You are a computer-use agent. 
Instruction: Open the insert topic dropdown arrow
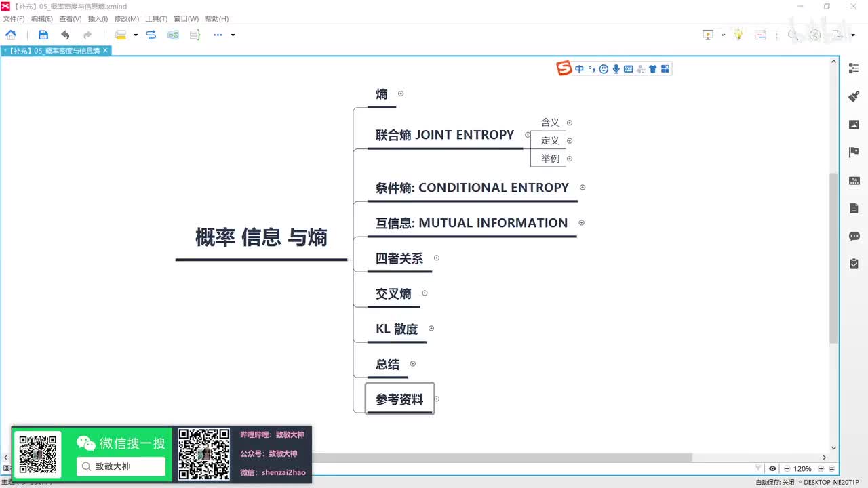pos(136,35)
